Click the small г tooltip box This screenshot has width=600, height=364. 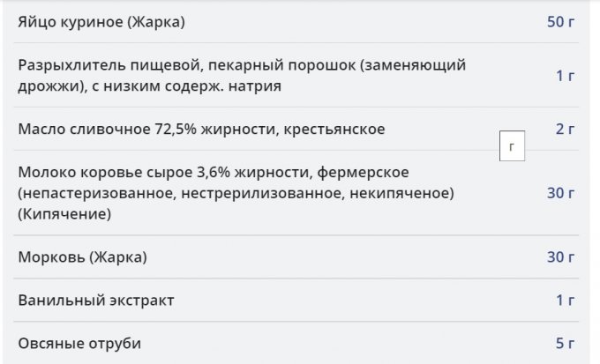(x=512, y=146)
